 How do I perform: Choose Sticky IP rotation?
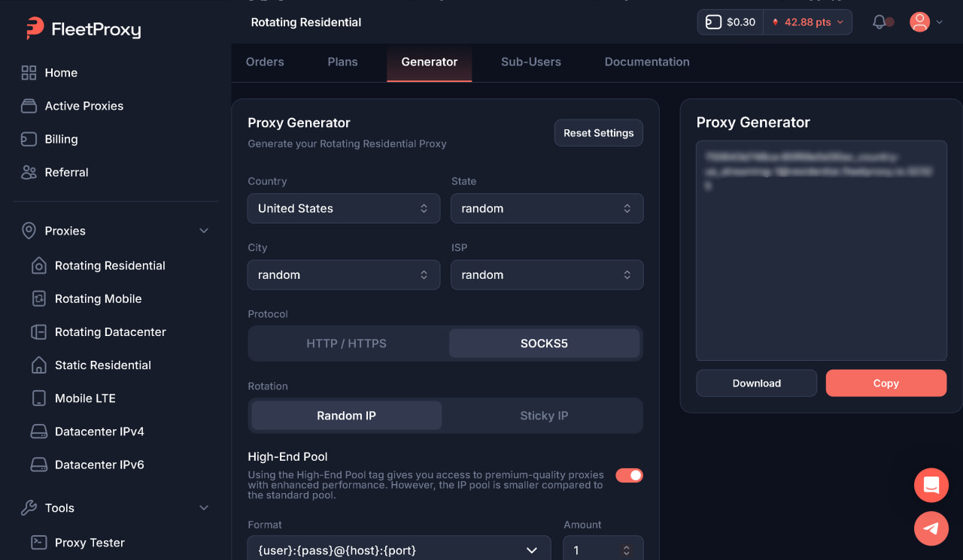point(544,416)
